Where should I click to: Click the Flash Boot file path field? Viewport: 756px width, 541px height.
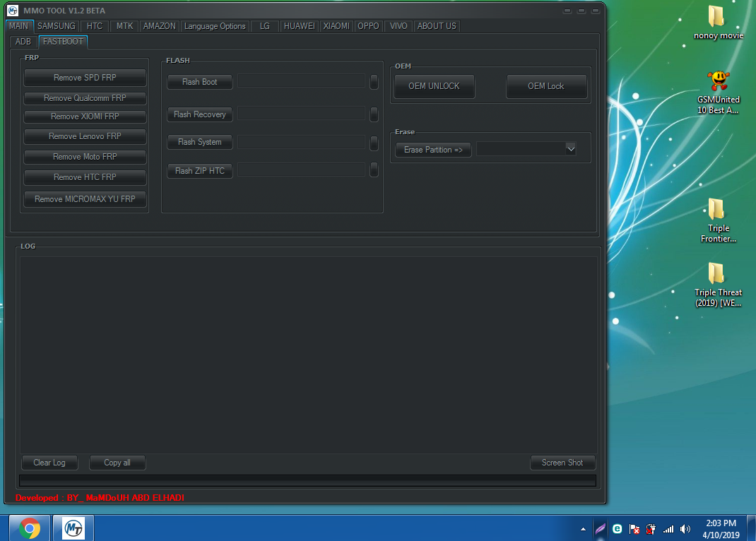(x=301, y=81)
